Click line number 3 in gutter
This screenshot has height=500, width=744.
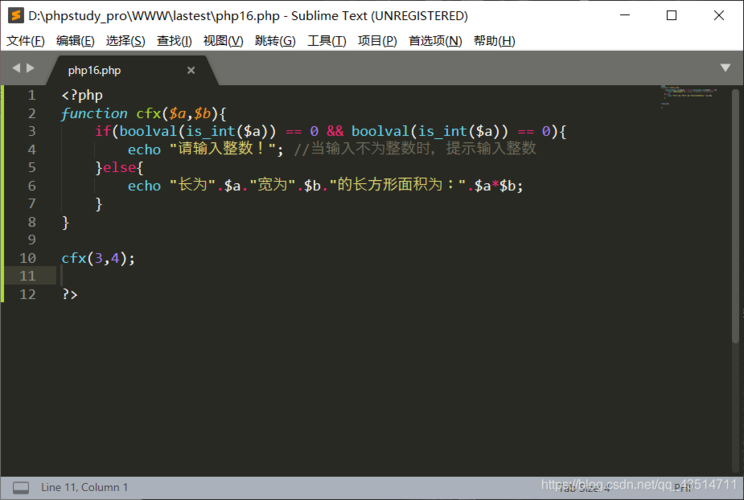(x=32, y=131)
